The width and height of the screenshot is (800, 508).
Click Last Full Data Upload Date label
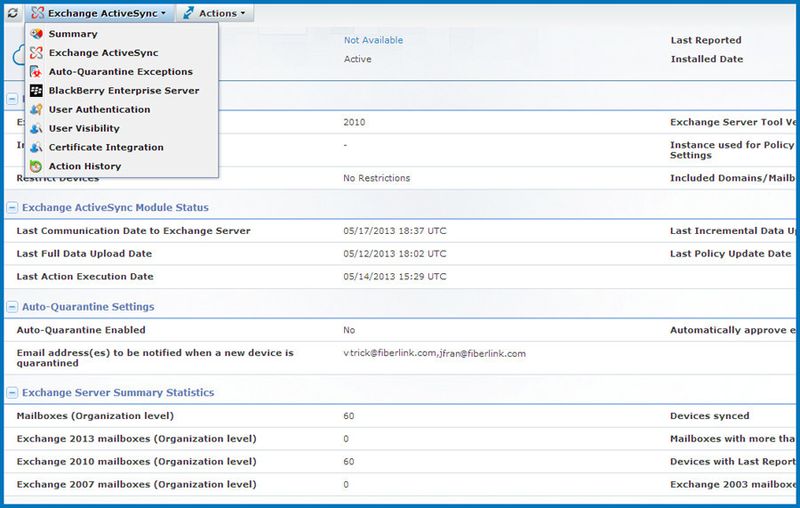pyautogui.click(x=84, y=253)
